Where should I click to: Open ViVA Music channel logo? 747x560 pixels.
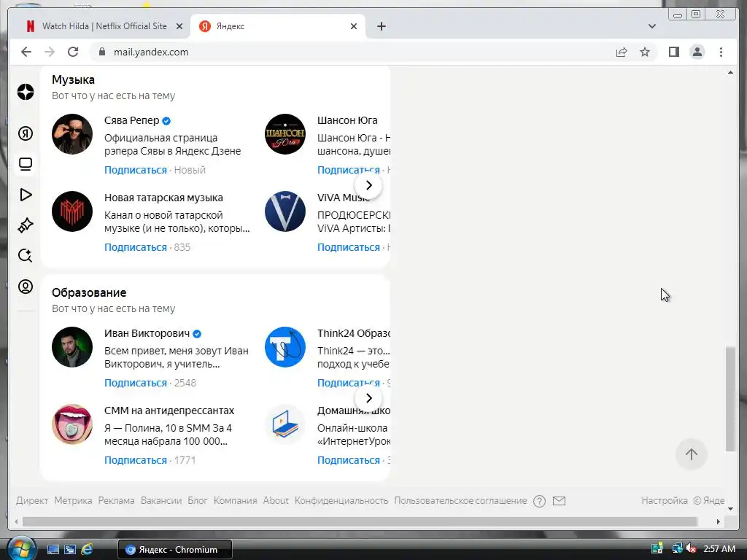[x=285, y=211]
